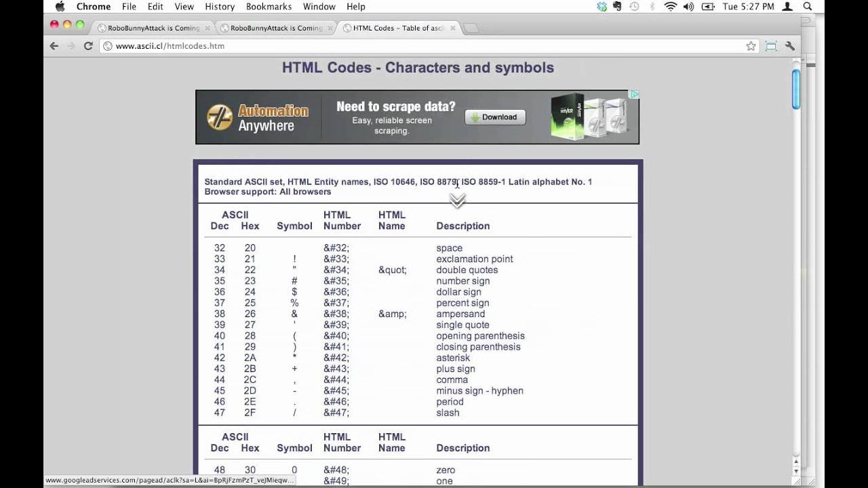Click the vertical scrollbar thumb

coord(796,88)
